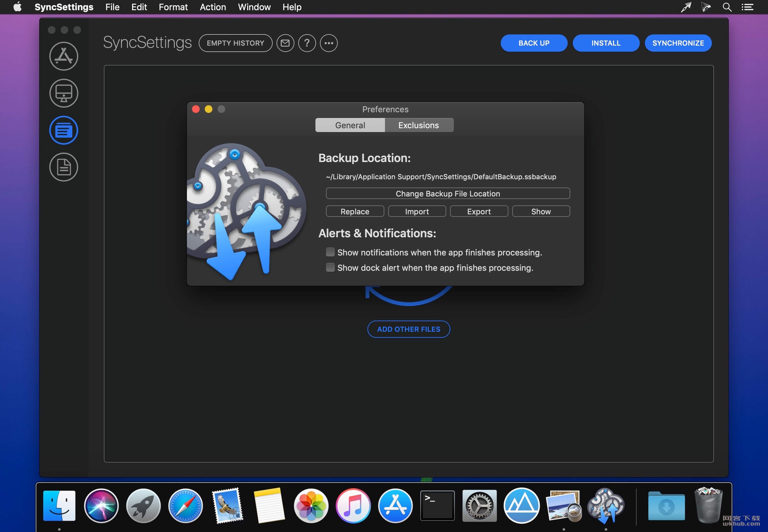
Task: Open help with question mark icon
Action: tap(307, 43)
